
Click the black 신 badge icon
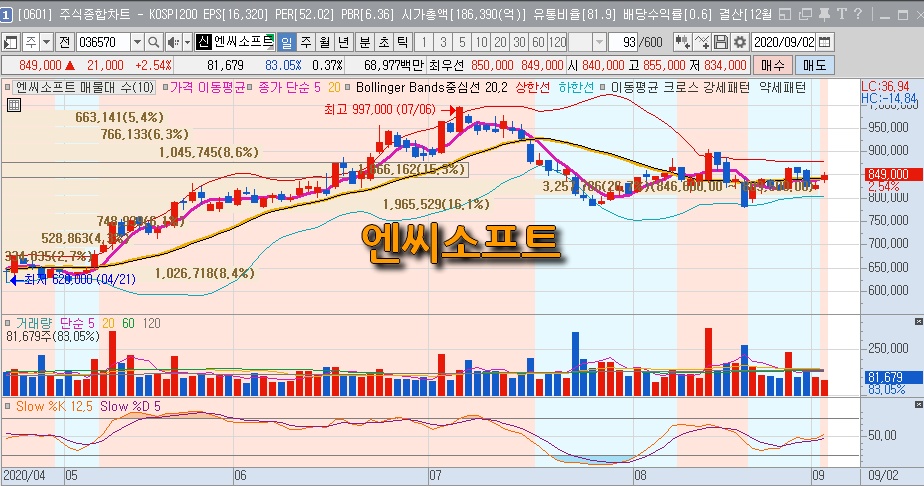coord(203,42)
